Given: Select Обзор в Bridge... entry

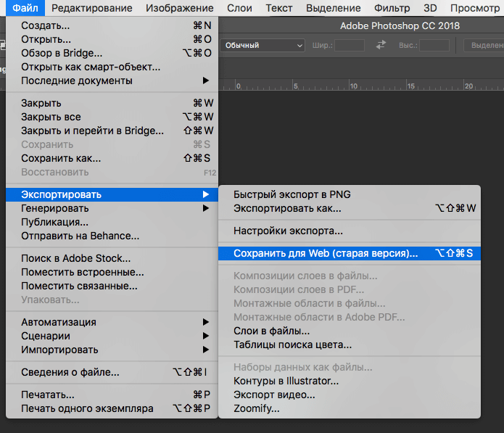Looking at the screenshot, I should pos(112,53).
